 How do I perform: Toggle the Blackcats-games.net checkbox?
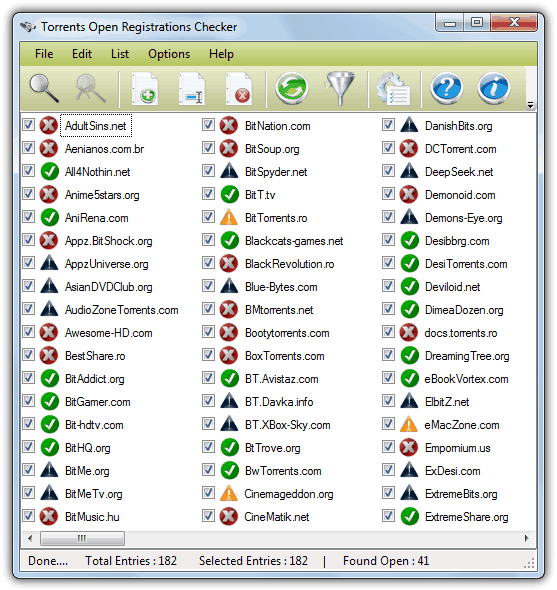point(208,240)
